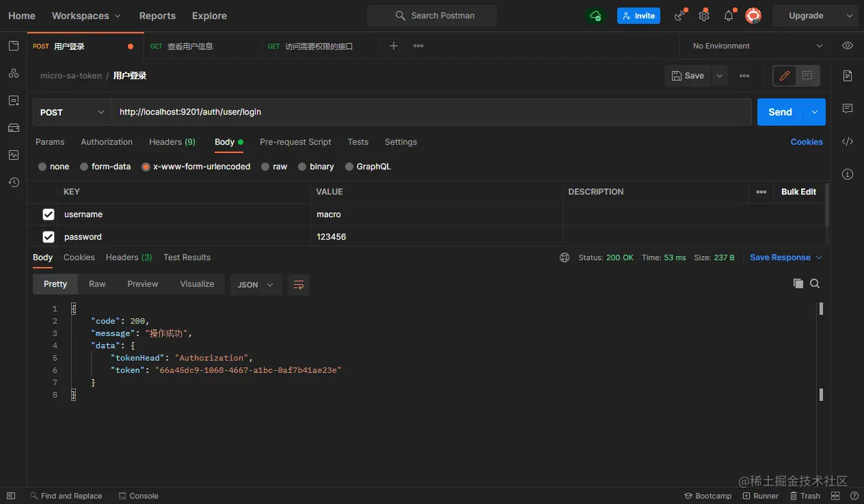Toggle the bottom-left sidebar panel icon
The height and width of the screenshot is (504, 864).
click(11, 496)
